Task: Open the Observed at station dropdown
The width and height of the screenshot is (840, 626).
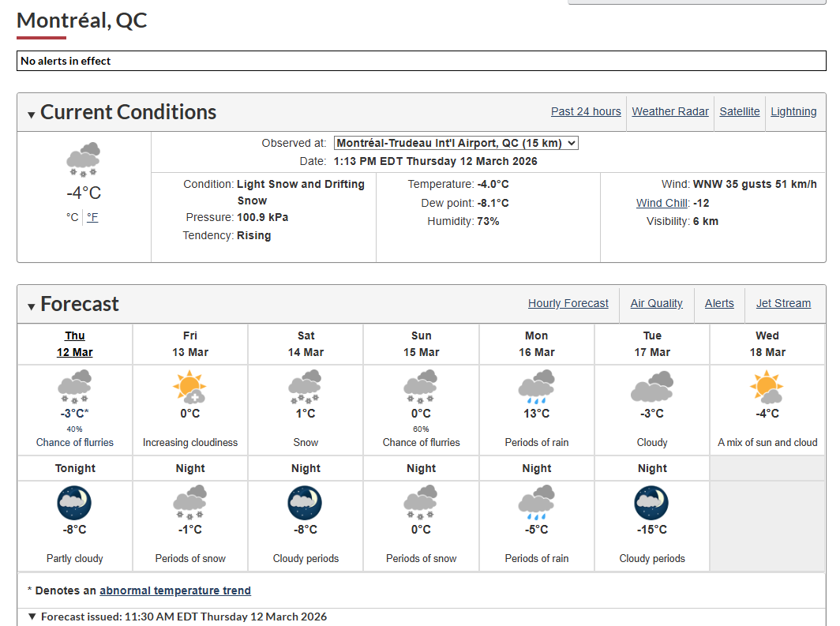Action: (456, 143)
